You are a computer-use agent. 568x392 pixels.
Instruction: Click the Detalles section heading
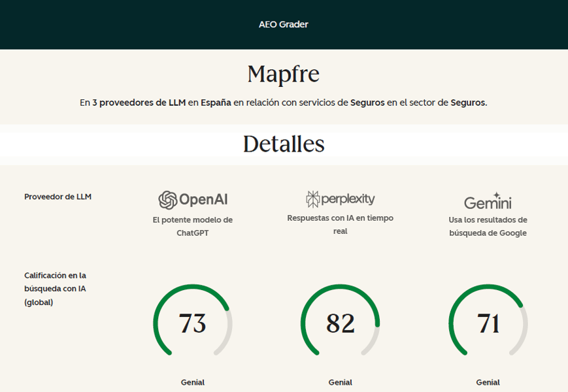point(284,144)
